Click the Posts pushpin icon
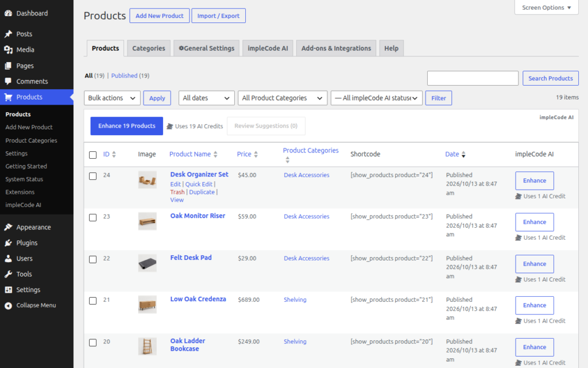Viewport: 588px width, 368px height. pos(8,34)
